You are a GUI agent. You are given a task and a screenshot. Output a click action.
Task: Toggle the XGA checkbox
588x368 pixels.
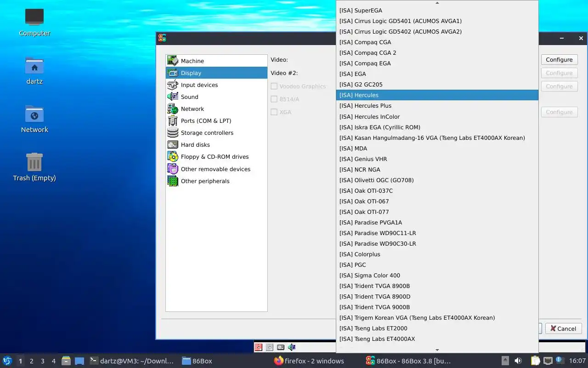274,112
